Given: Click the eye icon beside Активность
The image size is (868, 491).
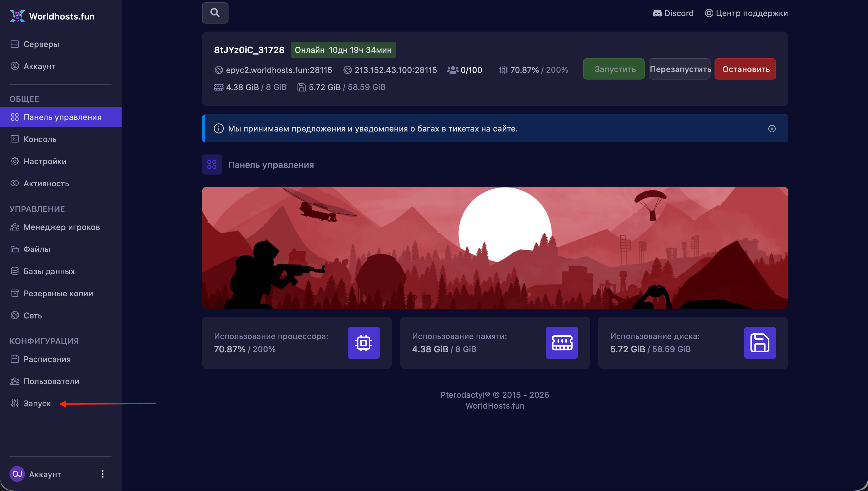Looking at the screenshot, I should pos(14,183).
